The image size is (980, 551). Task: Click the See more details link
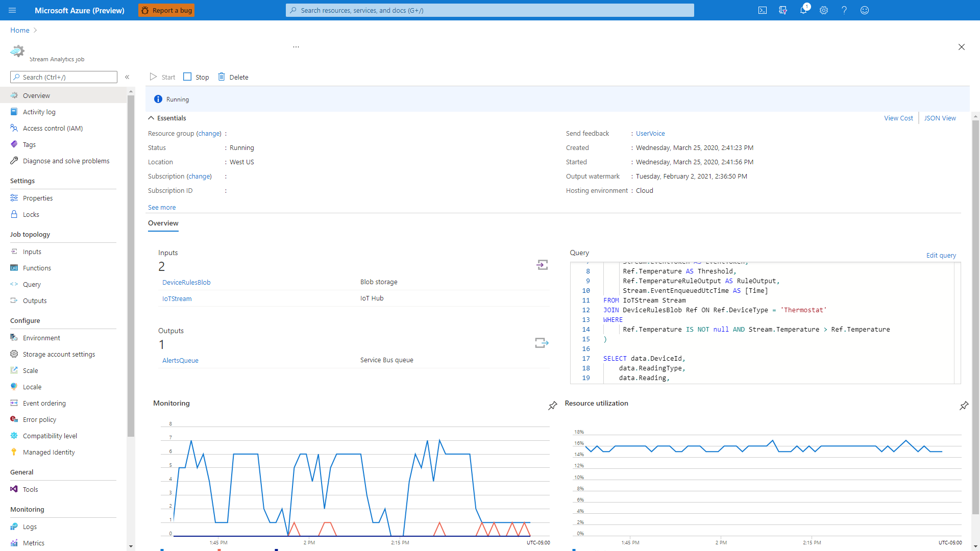[x=161, y=207]
